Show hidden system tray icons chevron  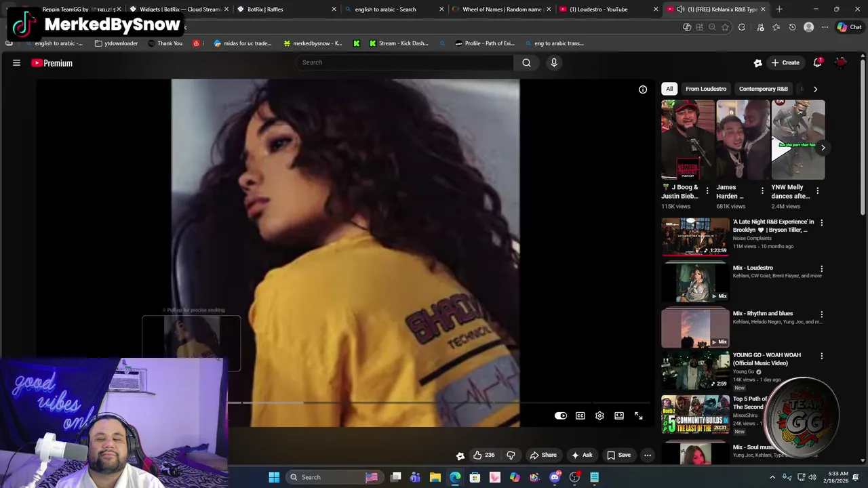(772, 477)
